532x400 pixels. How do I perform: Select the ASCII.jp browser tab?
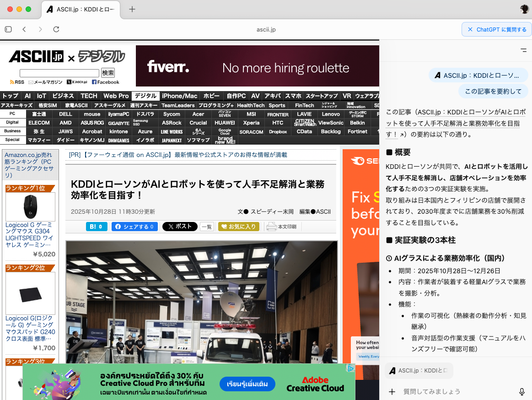click(81, 10)
